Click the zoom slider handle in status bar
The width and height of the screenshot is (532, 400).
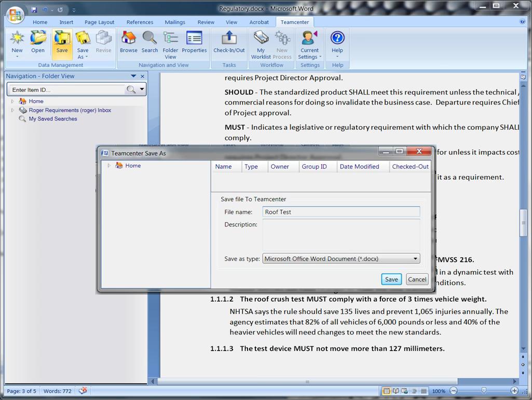click(484, 391)
